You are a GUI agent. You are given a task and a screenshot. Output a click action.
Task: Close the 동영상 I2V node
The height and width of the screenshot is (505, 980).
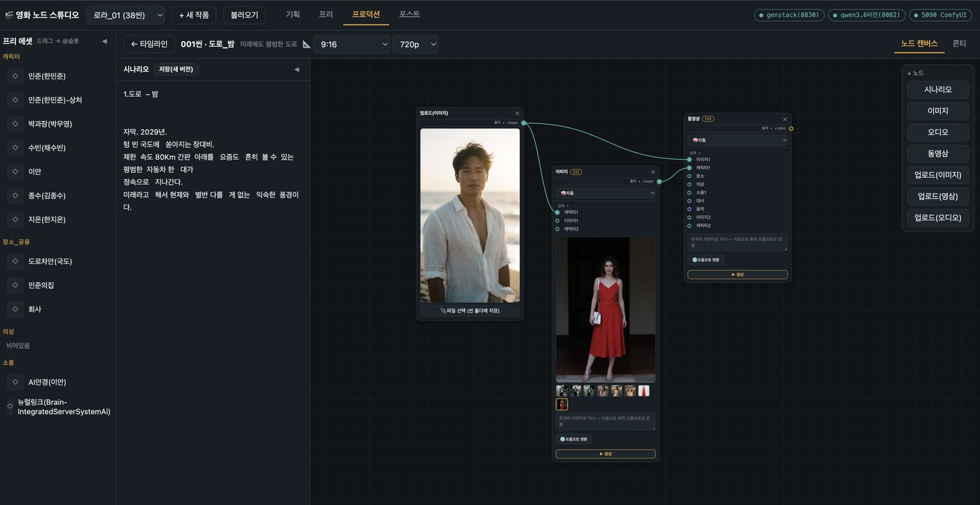[x=785, y=118]
